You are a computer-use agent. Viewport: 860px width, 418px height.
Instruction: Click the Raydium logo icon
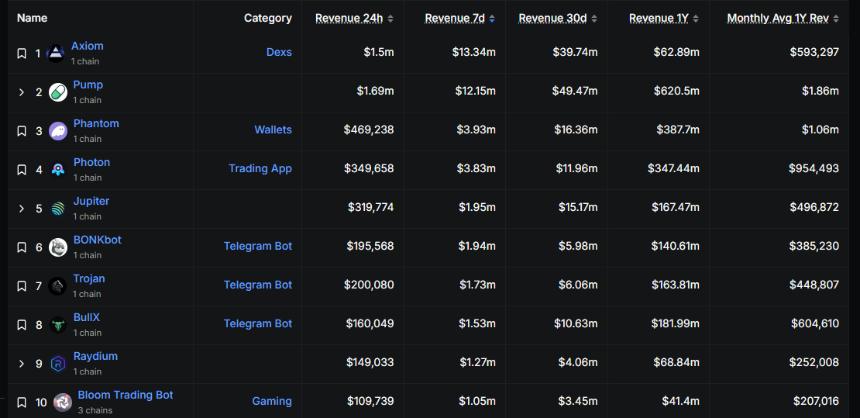(58, 364)
